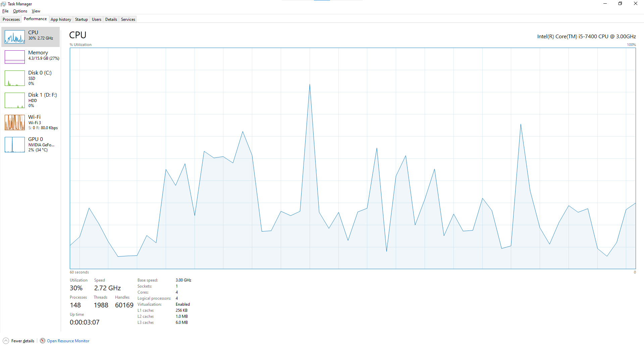Image resolution: width=644 pixels, height=349 pixels.
Task: Select the Performance tab
Action: 35,19
